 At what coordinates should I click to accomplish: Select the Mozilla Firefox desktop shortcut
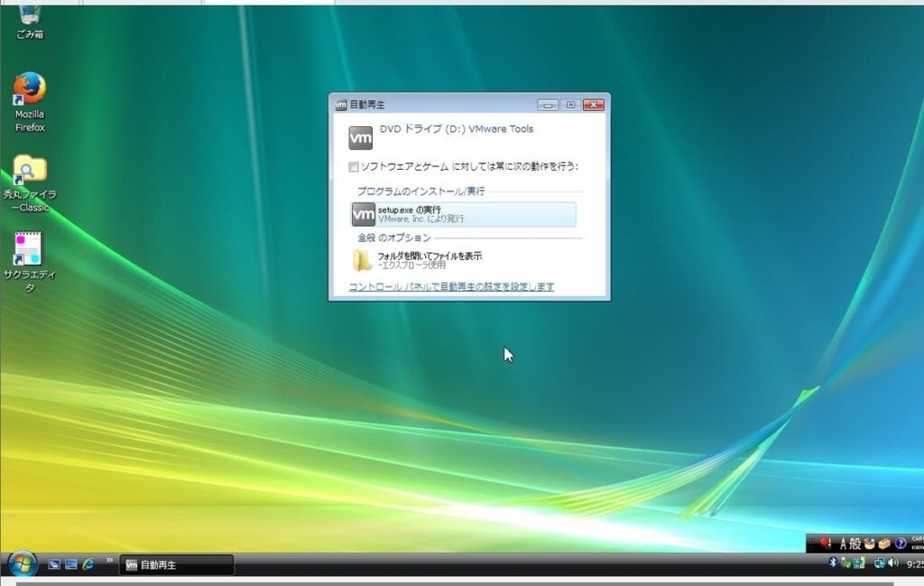[x=30, y=103]
